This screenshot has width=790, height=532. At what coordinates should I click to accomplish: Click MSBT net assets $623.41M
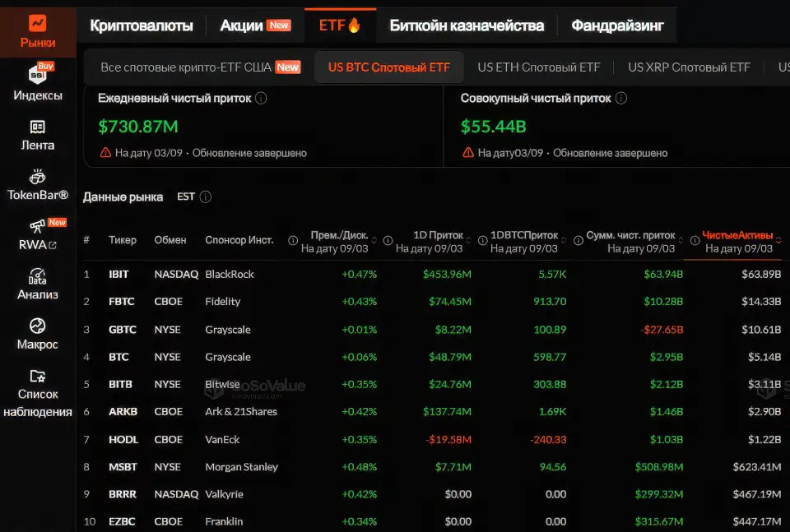(x=757, y=466)
